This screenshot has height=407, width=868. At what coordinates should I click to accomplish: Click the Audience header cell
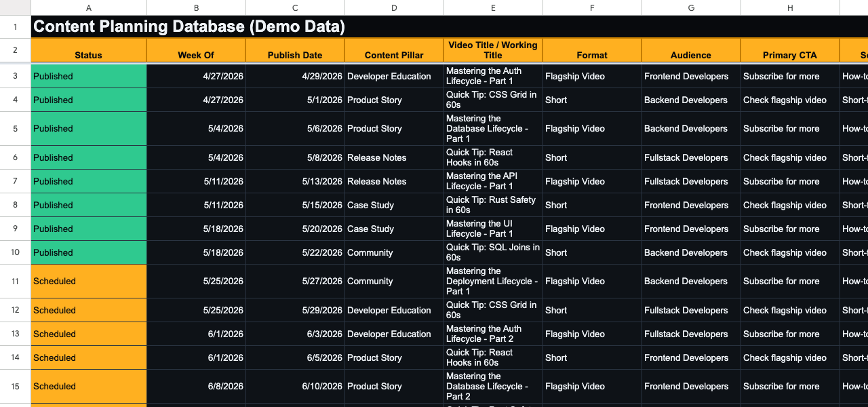(x=691, y=50)
